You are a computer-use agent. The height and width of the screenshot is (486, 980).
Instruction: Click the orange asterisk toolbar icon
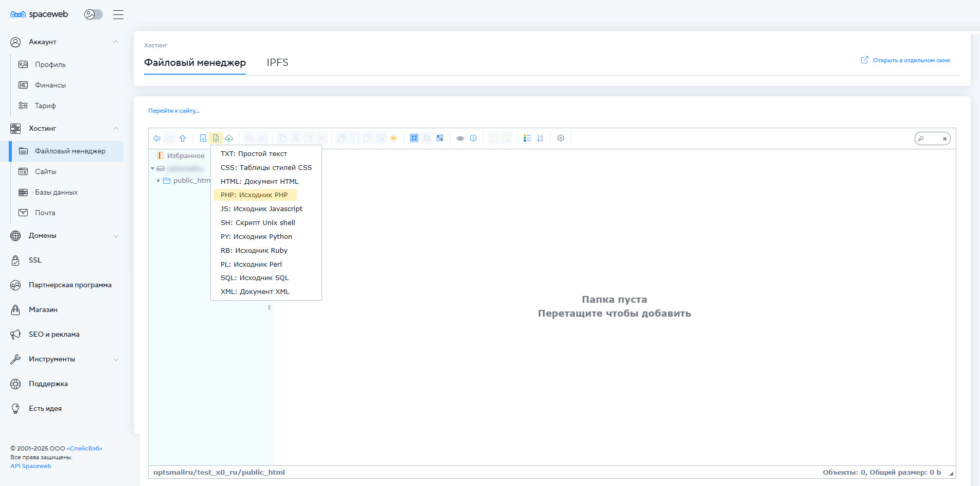(x=394, y=138)
